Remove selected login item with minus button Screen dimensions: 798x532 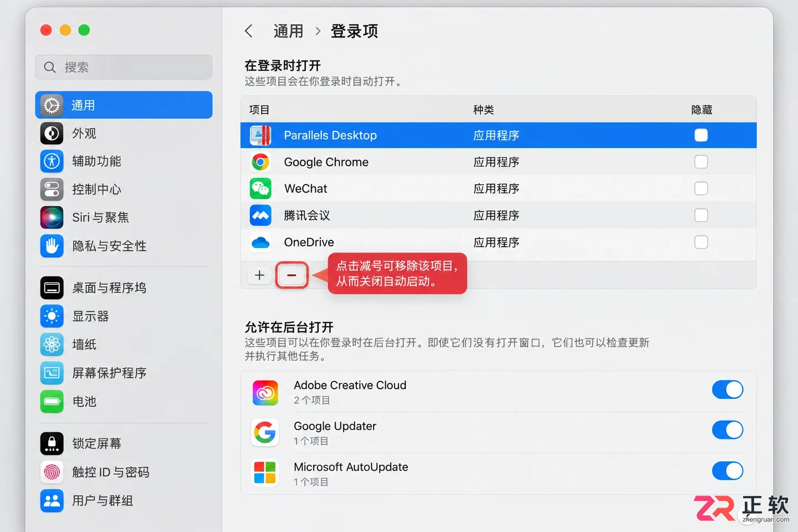coord(291,275)
